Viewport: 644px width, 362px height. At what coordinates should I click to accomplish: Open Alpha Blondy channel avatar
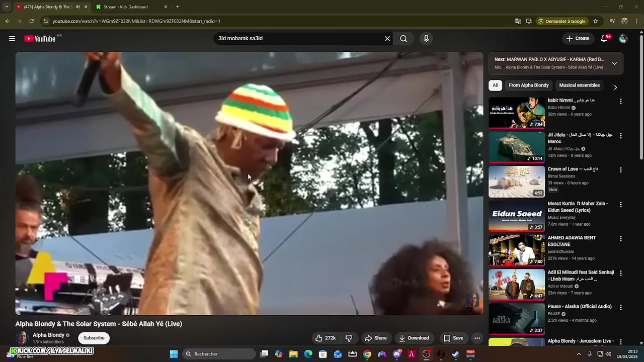pyautogui.click(x=22, y=338)
